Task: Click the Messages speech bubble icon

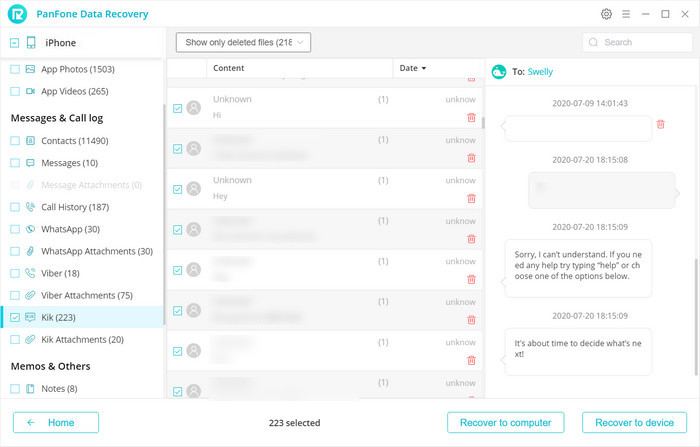Action: pos(30,163)
